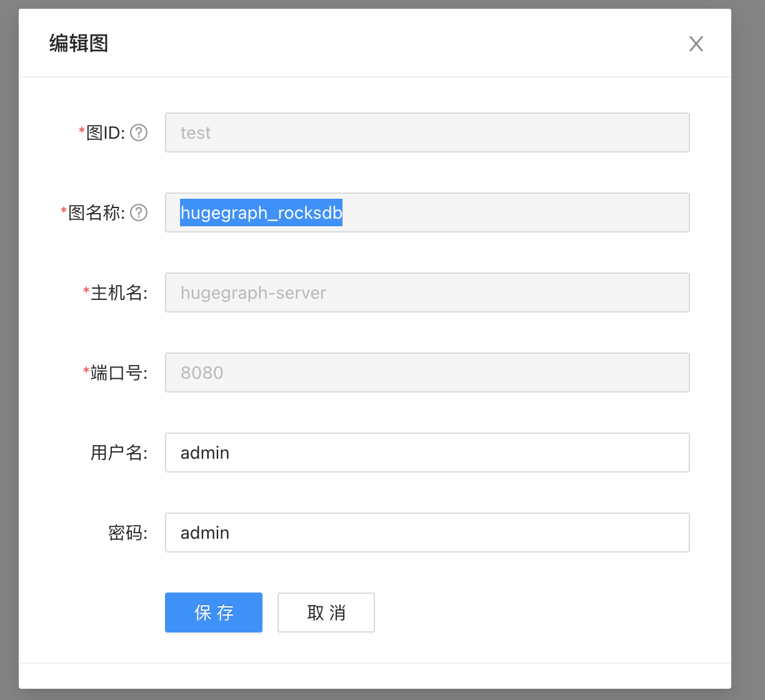Focus the 密码 input field
Image resolution: width=765 pixels, height=700 pixels.
(x=427, y=532)
